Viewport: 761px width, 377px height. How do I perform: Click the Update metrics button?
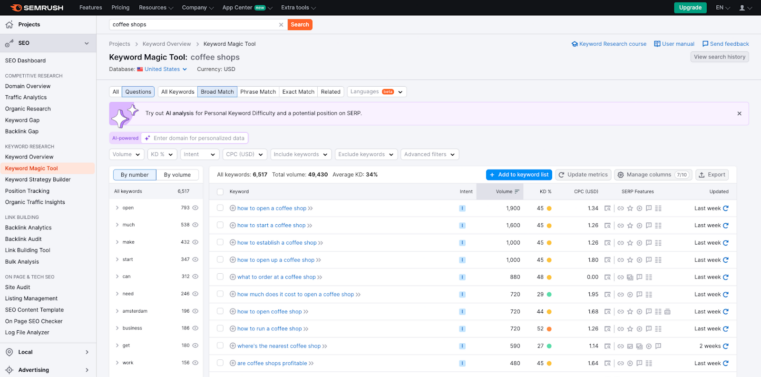coord(583,175)
